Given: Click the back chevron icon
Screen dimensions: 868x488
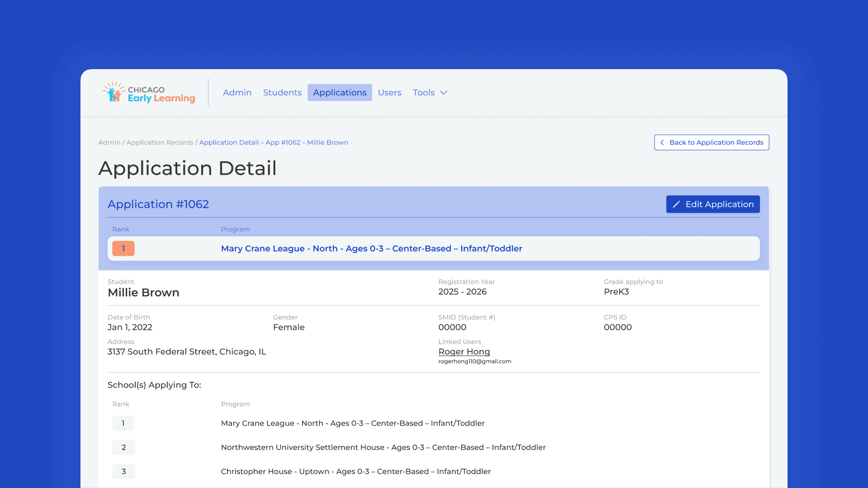Looking at the screenshot, I should [662, 142].
